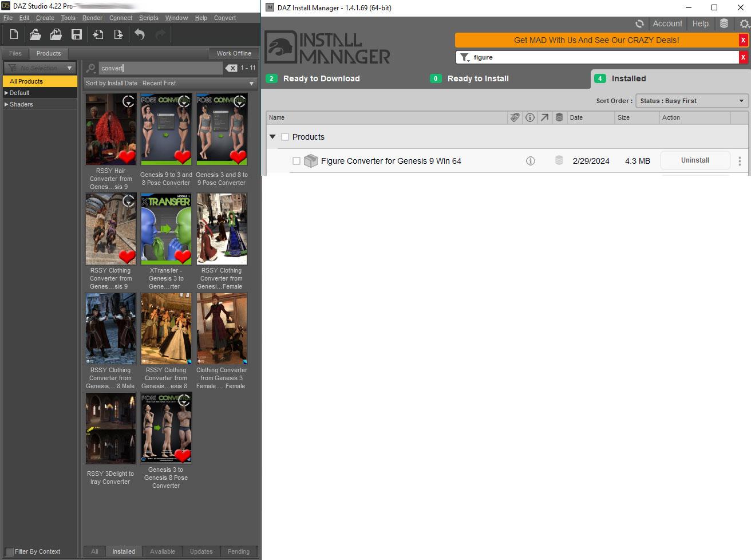Image resolution: width=751 pixels, height=560 pixels.
Task: Click the magnifier search options icon
Action: (90, 68)
